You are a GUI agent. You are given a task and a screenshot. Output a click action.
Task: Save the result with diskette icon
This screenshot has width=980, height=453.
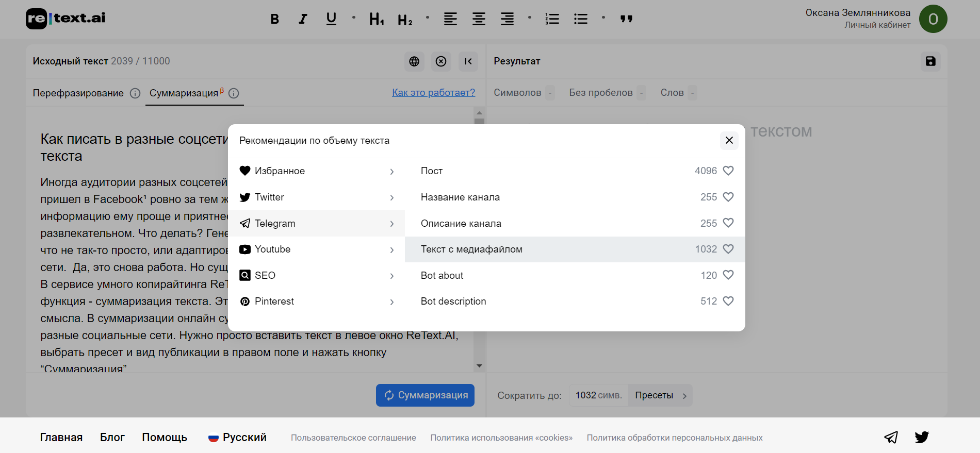pyautogui.click(x=930, y=61)
